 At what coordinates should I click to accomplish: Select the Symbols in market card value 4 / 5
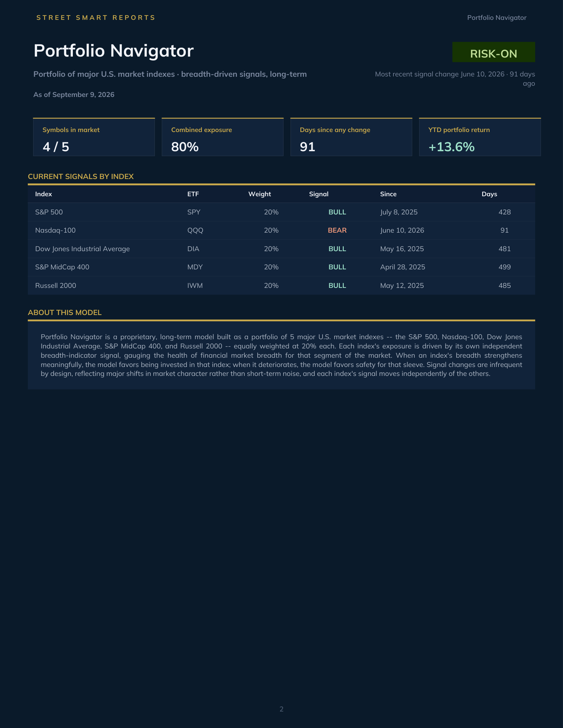[x=56, y=147]
